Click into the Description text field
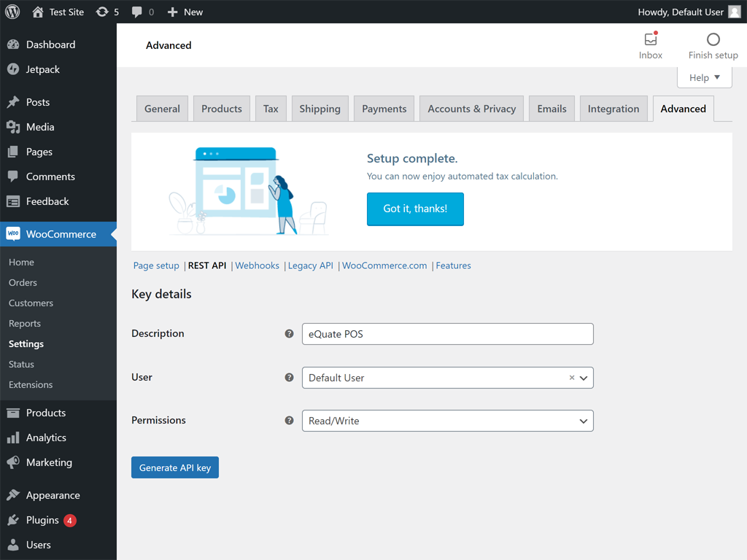The height and width of the screenshot is (560, 747). (x=447, y=334)
